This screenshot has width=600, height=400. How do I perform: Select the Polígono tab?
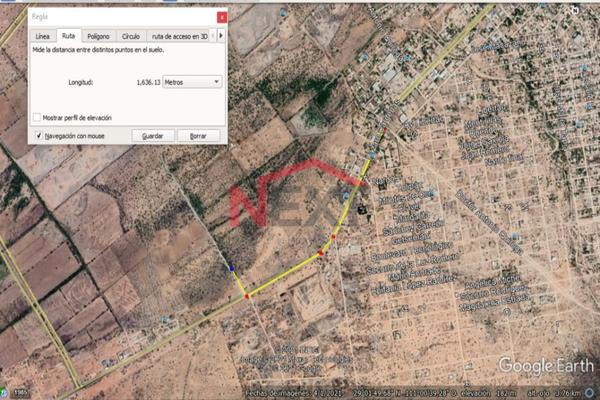(98, 36)
